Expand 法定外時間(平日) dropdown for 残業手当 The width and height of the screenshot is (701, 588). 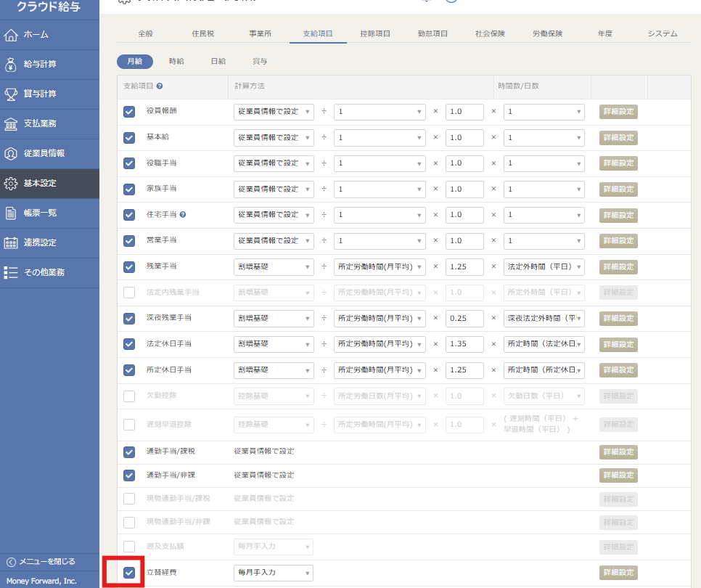point(544,266)
